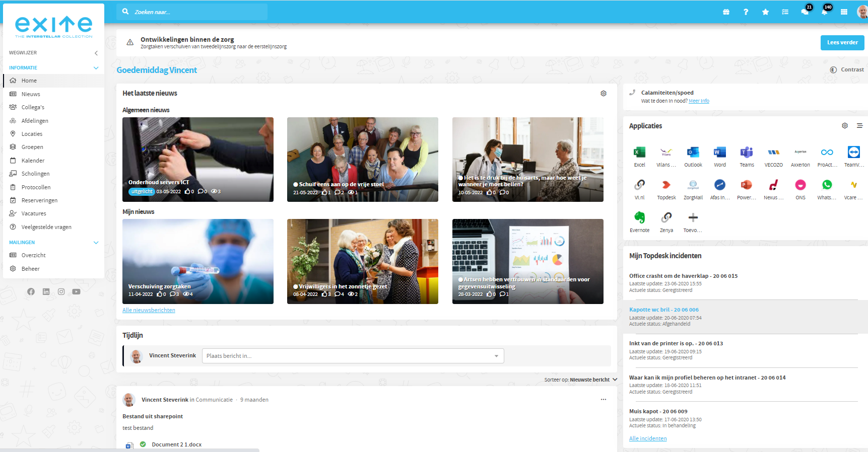Screen dimensions: 868x452
Task: Click the Lees verder button
Action: click(842, 43)
